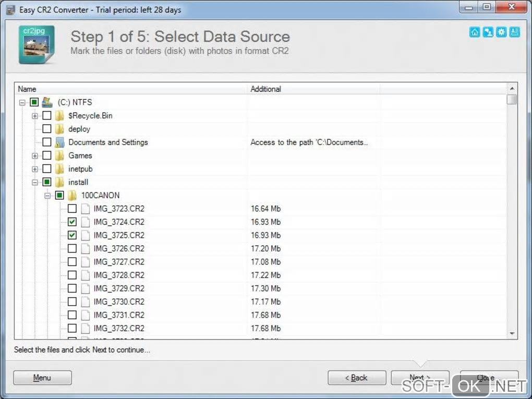Check the IMG_3723.CR2 checkbox
Image resolution: width=532 pixels, height=399 pixels.
[72, 209]
